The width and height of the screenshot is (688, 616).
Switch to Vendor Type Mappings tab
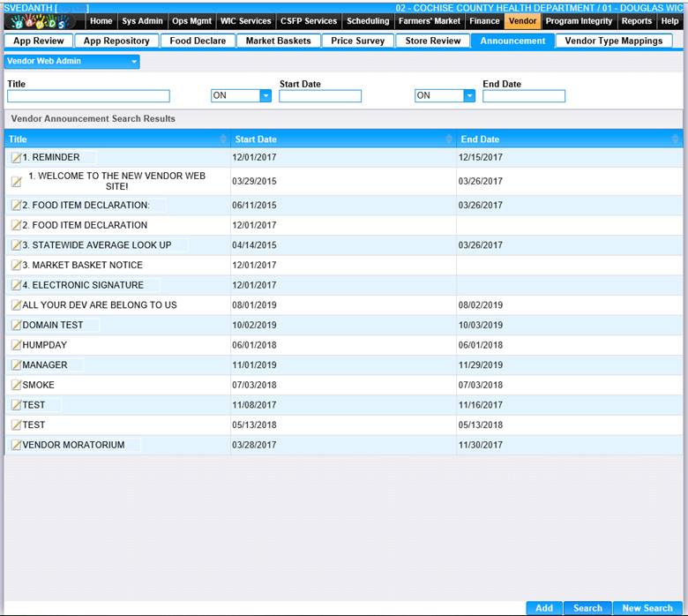click(614, 41)
